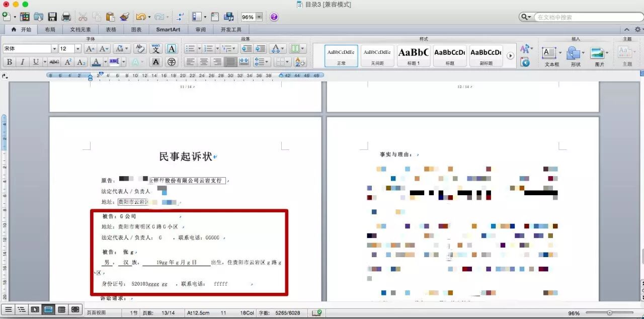Apply font color red A swatch
This screenshot has width=644, height=319.
[x=96, y=62]
